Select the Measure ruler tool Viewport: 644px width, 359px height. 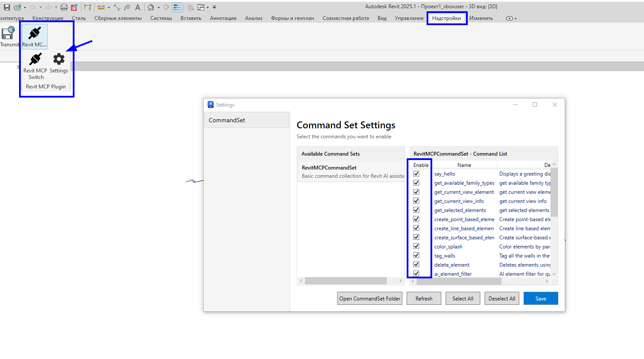[x=101, y=7]
